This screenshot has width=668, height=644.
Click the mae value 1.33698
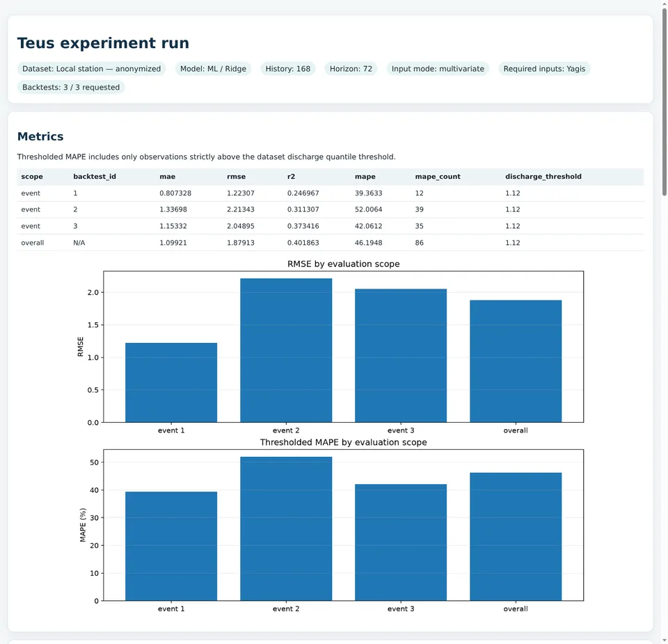173,209
